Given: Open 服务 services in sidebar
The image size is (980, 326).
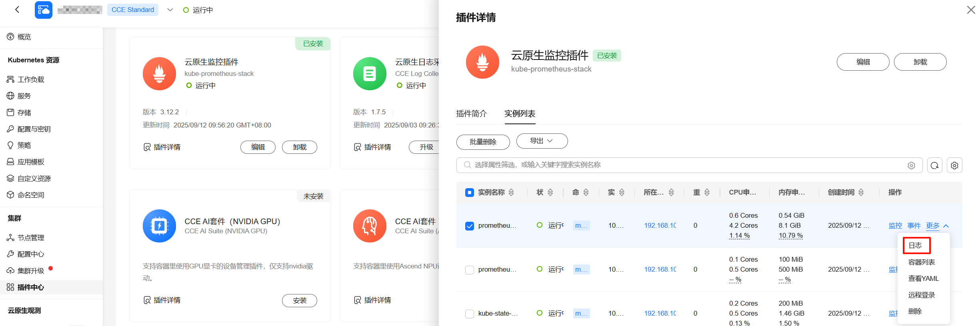Looking at the screenshot, I should click(x=24, y=96).
